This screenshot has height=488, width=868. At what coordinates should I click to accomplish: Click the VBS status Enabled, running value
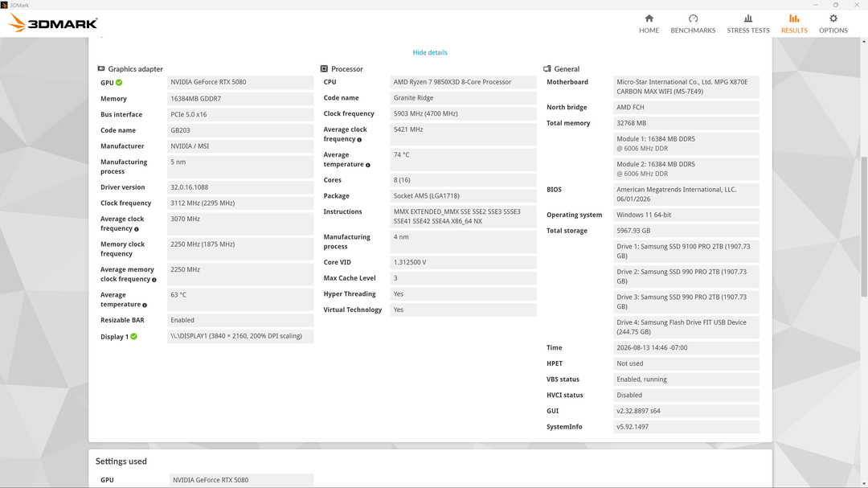point(686,379)
